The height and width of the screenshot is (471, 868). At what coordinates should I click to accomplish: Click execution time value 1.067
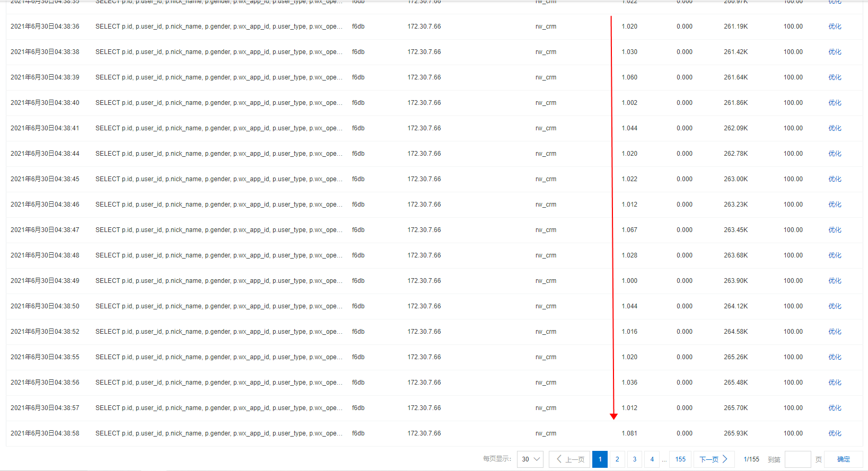[629, 230]
